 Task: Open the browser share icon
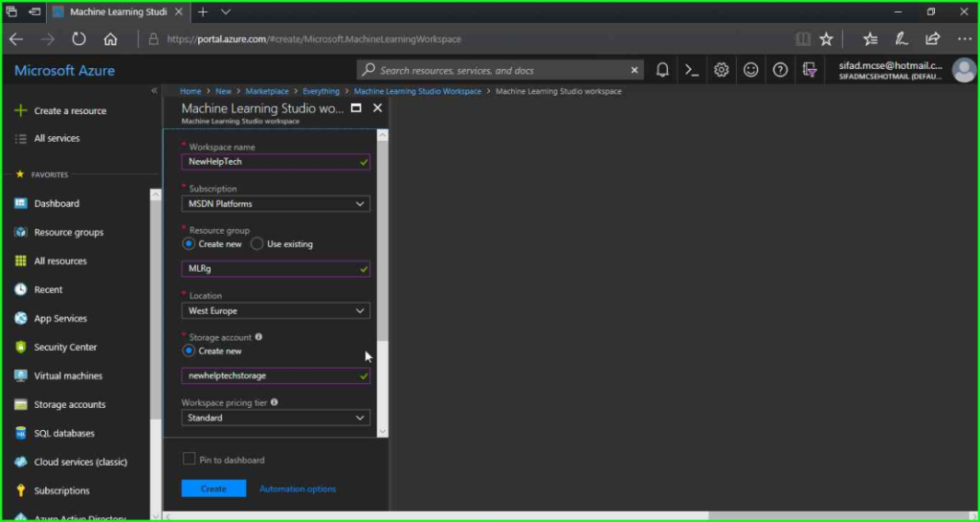933,39
